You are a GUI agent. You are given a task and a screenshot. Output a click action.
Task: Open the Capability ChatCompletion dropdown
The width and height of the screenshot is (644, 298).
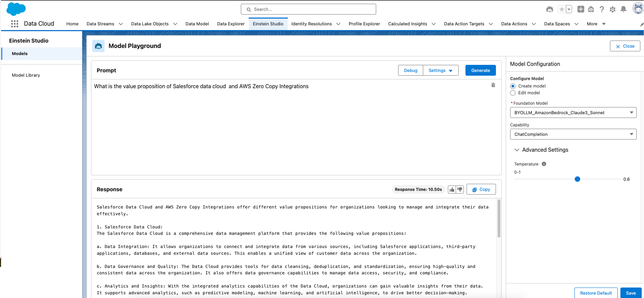point(573,134)
